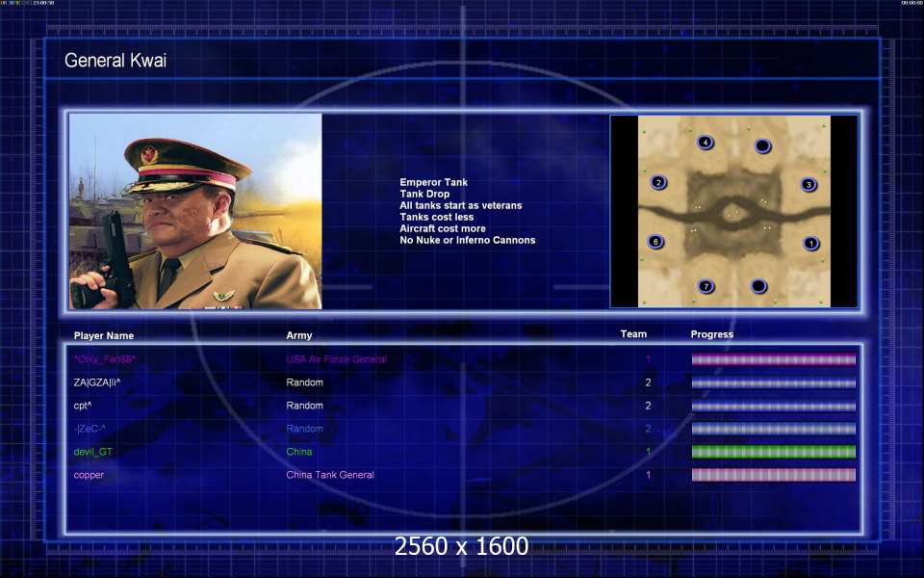This screenshot has height=578, width=924.
Task: Click start position 2 on the map
Action: point(658,182)
